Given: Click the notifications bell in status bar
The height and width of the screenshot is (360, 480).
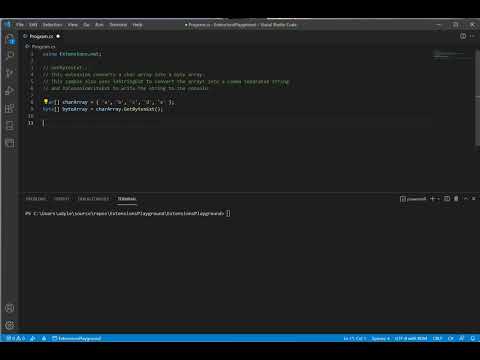Looking at the screenshot, I should click(473, 338).
